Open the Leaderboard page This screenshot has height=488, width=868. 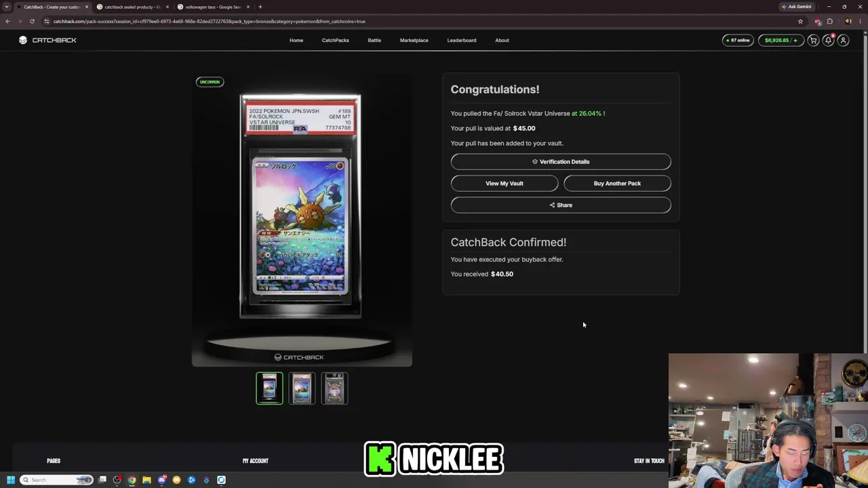click(461, 40)
